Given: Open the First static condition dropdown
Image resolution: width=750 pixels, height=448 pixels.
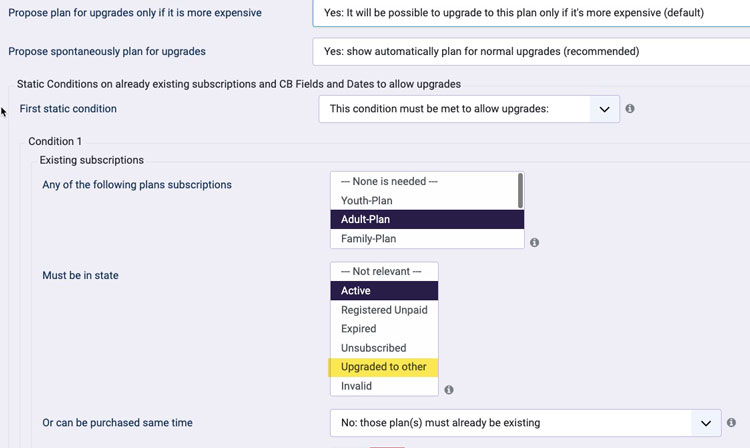Looking at the screenshot, I should coord(469,109).
